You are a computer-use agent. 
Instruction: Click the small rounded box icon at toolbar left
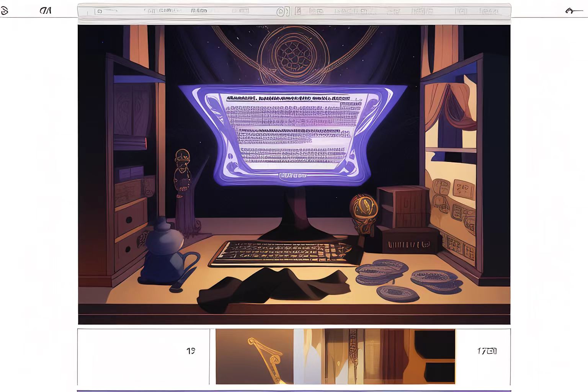99,11
